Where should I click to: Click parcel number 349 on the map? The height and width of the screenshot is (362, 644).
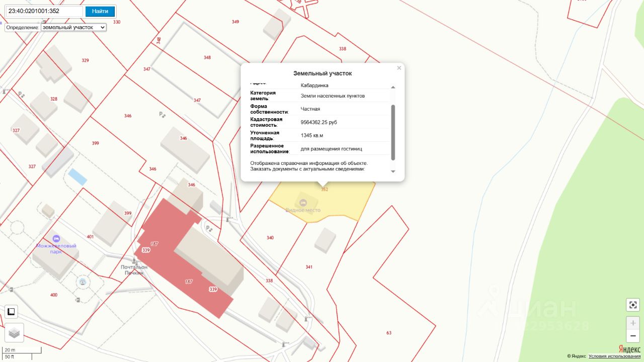235,22
